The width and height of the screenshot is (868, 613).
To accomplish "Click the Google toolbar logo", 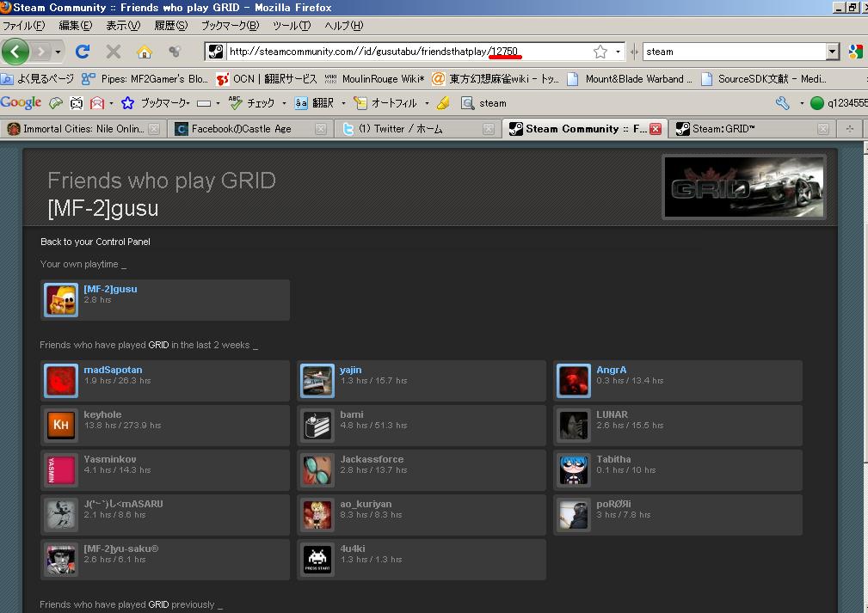I will [x=21, y=103].
